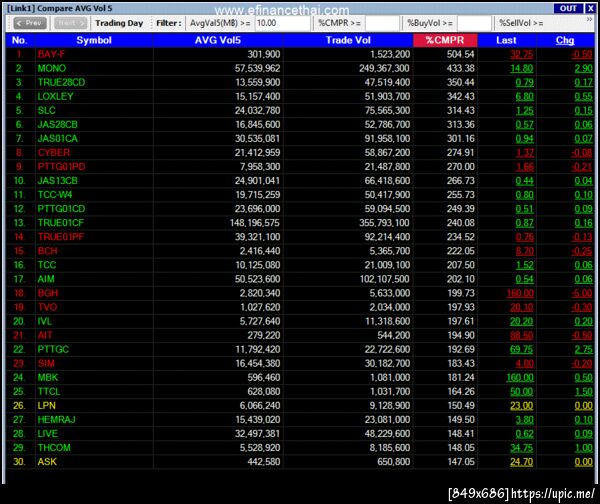Sort by the Chg column header

(565, 40)
